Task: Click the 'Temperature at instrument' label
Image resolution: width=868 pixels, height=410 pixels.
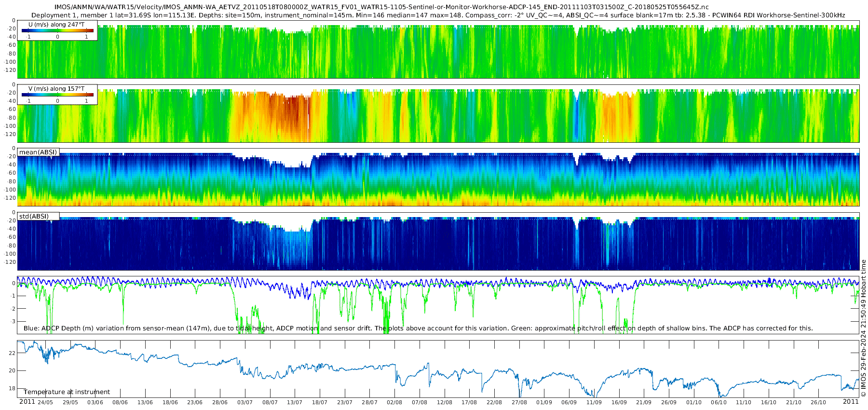Action: (67, 392)
